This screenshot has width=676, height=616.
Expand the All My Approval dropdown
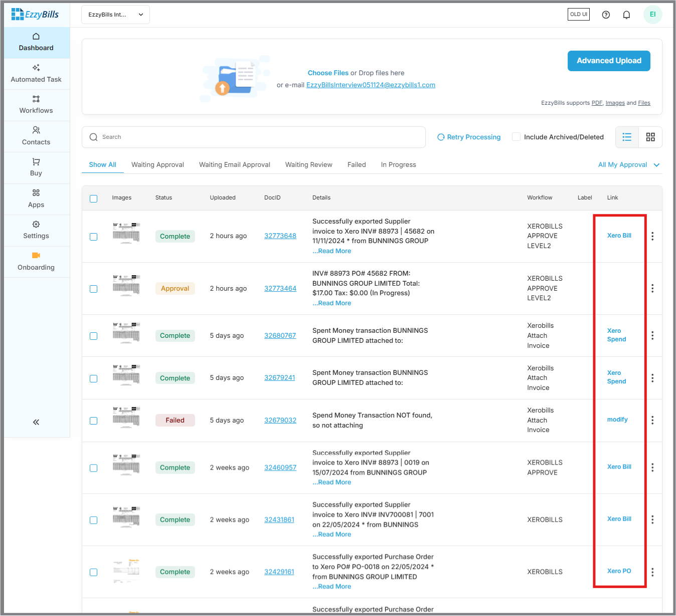[629, 164]
